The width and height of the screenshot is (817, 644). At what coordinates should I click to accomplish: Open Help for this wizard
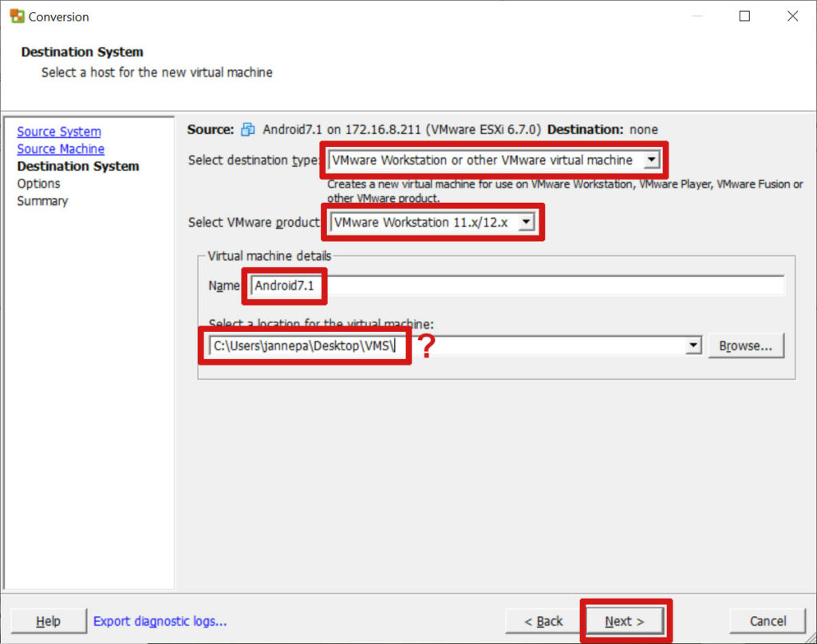49,621
